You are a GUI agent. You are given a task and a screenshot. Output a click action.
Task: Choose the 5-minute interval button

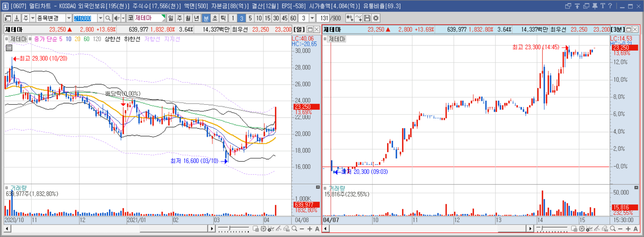(250, 18)
